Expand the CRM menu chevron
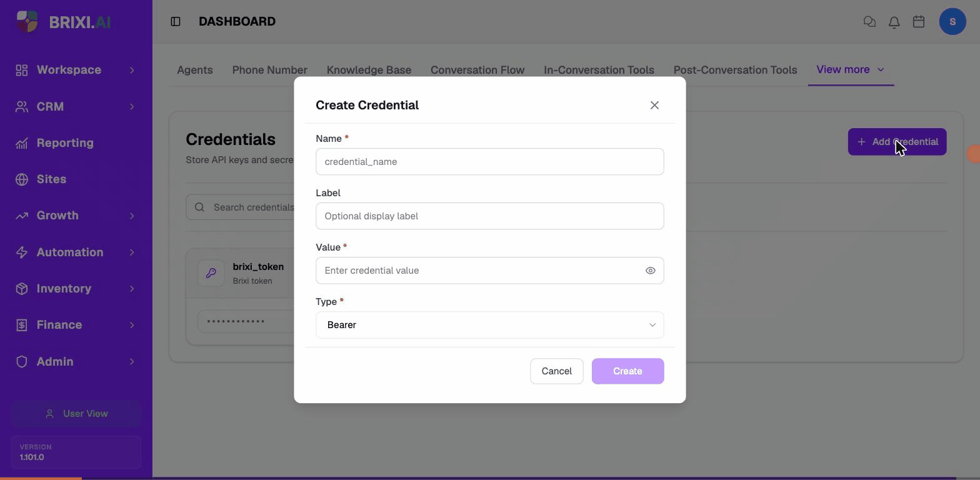 tap(132, 107)
